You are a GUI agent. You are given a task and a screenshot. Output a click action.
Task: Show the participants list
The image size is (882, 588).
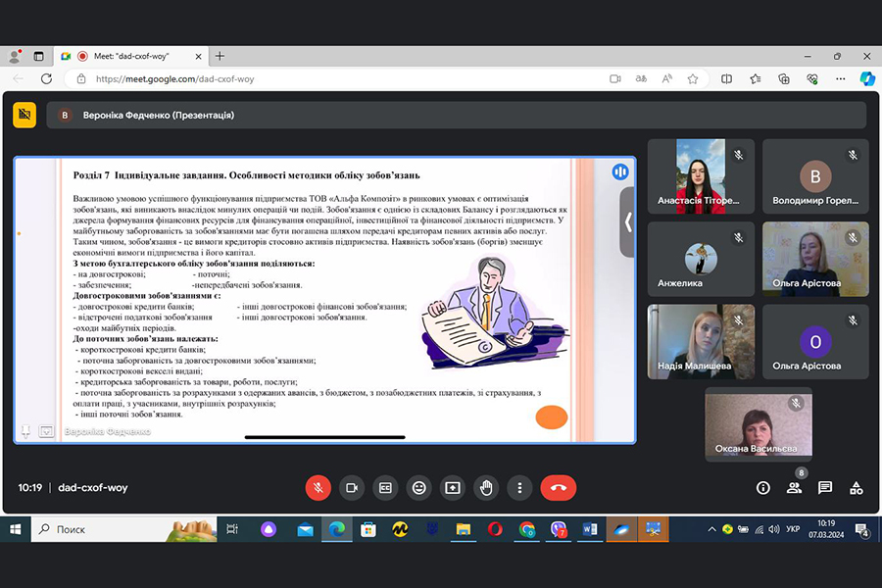click(x=794, y=488)
